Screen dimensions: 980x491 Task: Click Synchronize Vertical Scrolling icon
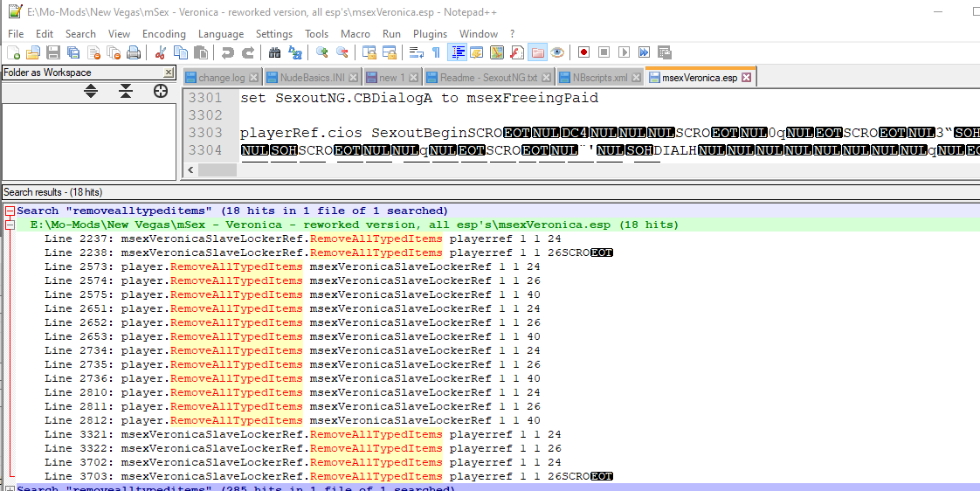point(369,52)
